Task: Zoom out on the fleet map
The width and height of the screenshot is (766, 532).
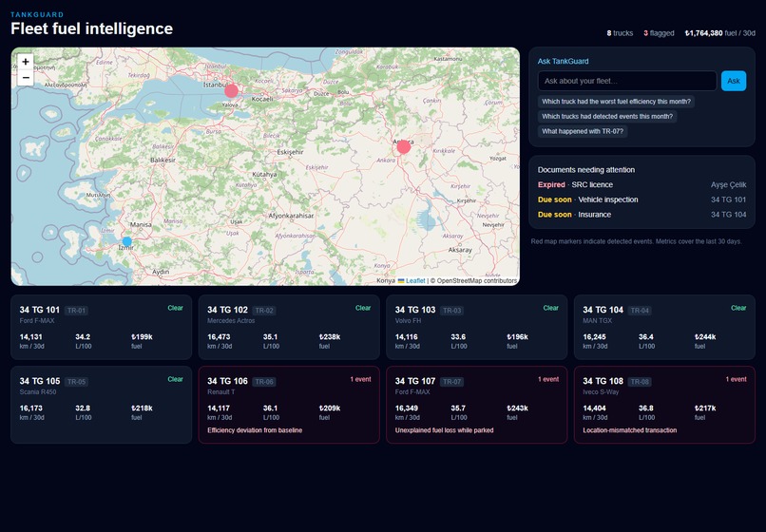Action: 26,78
